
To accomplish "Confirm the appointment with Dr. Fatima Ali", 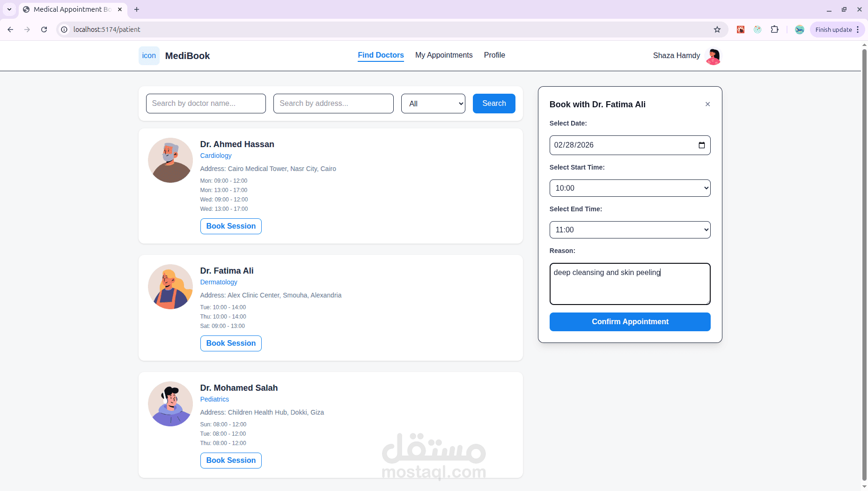I will [630, 322].
